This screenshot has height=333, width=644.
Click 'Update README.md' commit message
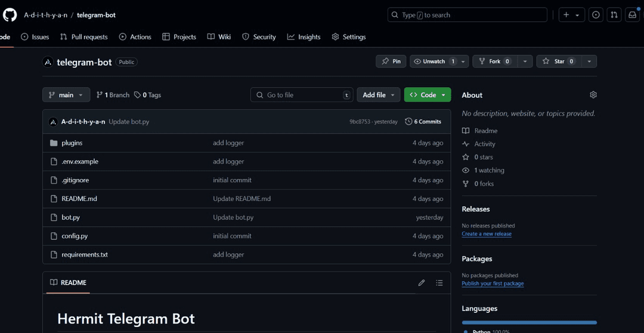(241, 199)
